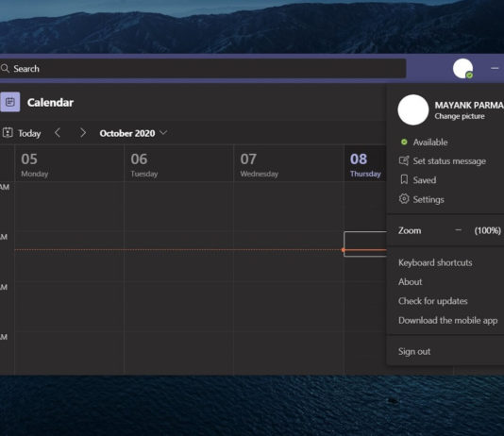Select Wednesday 07 column header
504x436 pixels.
point(289,164)
